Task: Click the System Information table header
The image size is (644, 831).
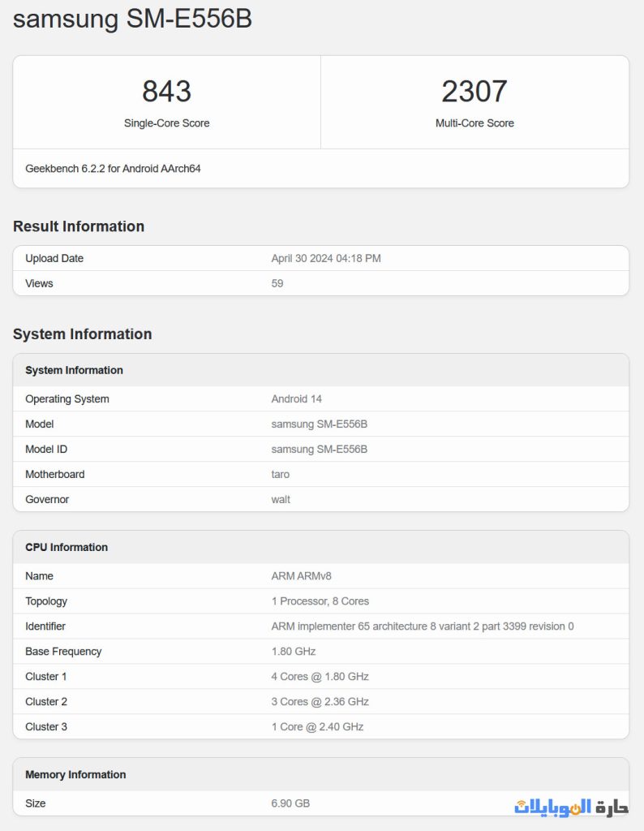Action: coord(74,370)
